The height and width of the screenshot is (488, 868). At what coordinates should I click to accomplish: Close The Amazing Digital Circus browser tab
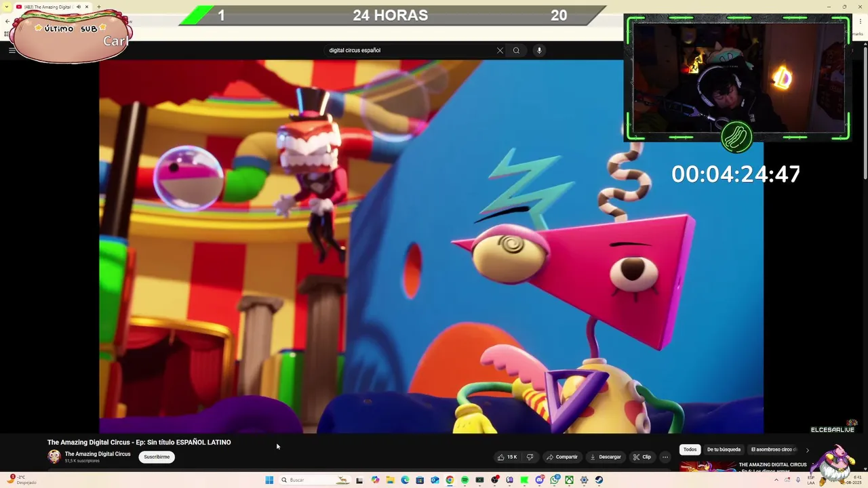[87, 7]
